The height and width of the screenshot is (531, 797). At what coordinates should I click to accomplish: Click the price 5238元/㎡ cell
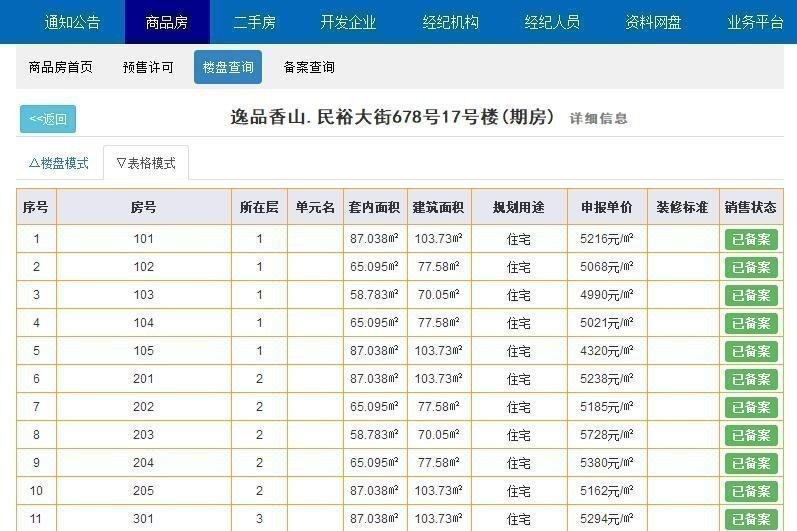pos(607,379)
